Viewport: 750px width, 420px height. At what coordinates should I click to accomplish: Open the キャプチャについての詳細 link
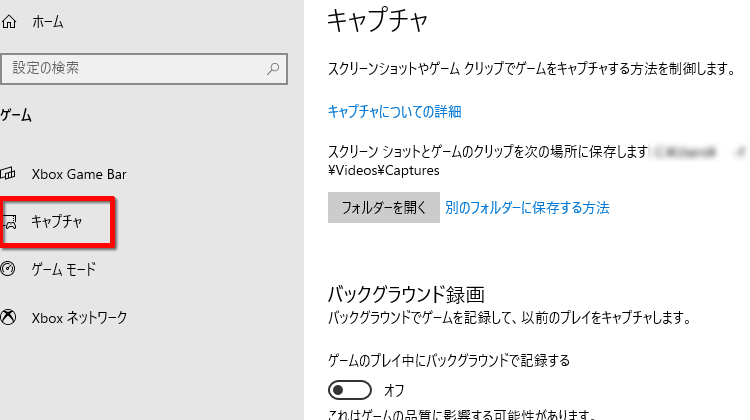point(395,111)
